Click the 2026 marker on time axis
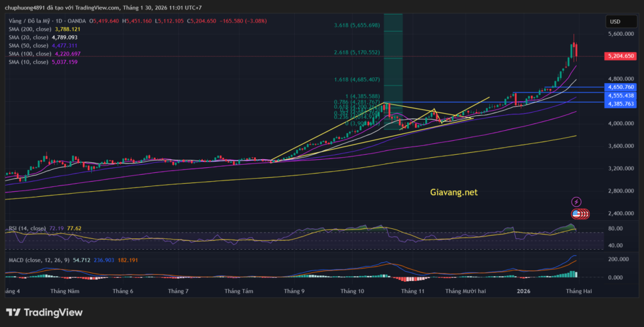 [523, 291]
